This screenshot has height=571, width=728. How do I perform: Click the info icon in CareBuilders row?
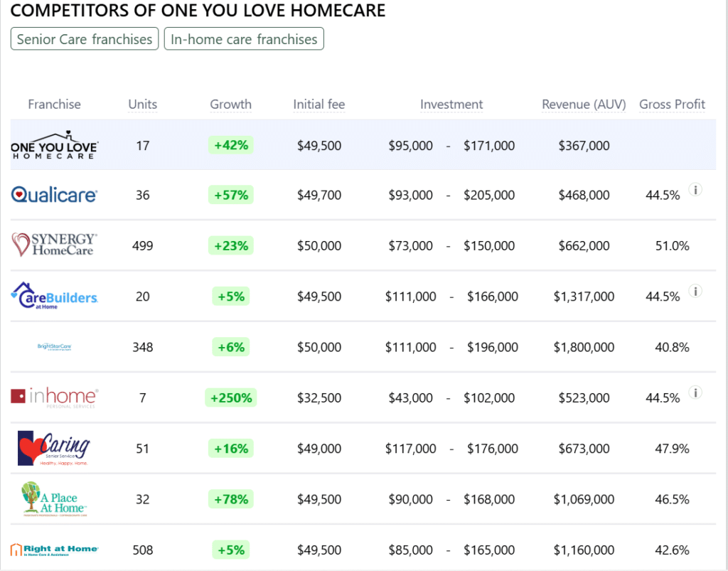(695, 291)
